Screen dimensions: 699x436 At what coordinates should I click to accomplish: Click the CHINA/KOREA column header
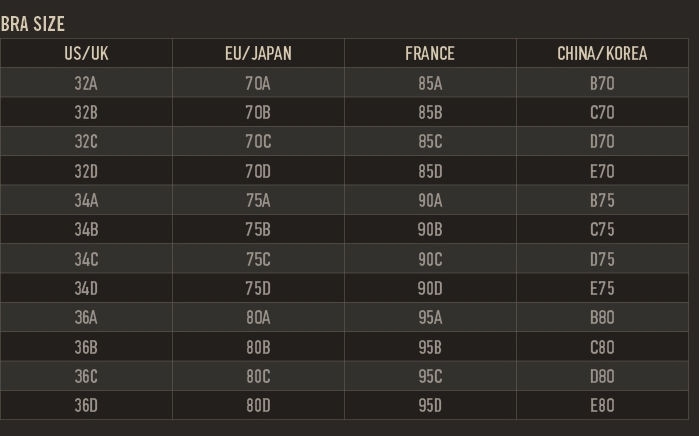[x=602, y=54]
